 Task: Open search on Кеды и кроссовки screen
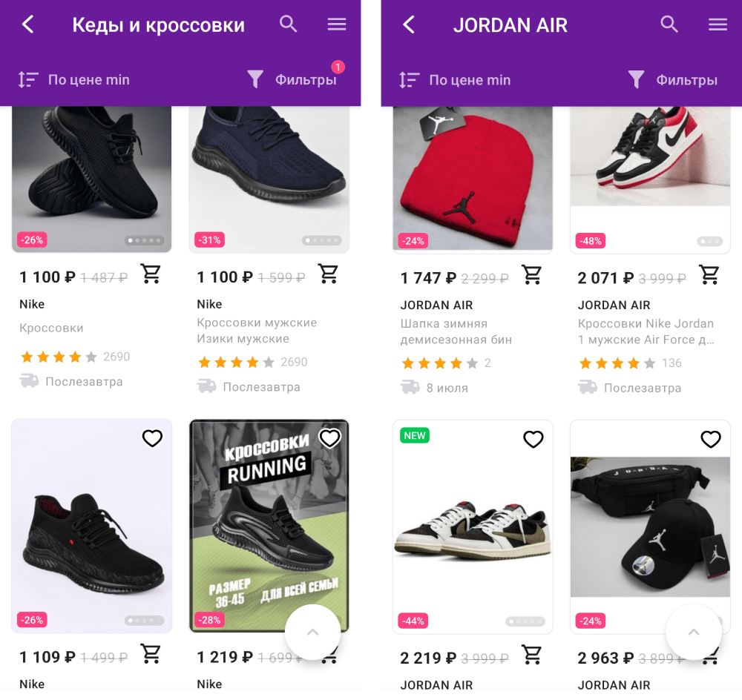click(289, 24)
